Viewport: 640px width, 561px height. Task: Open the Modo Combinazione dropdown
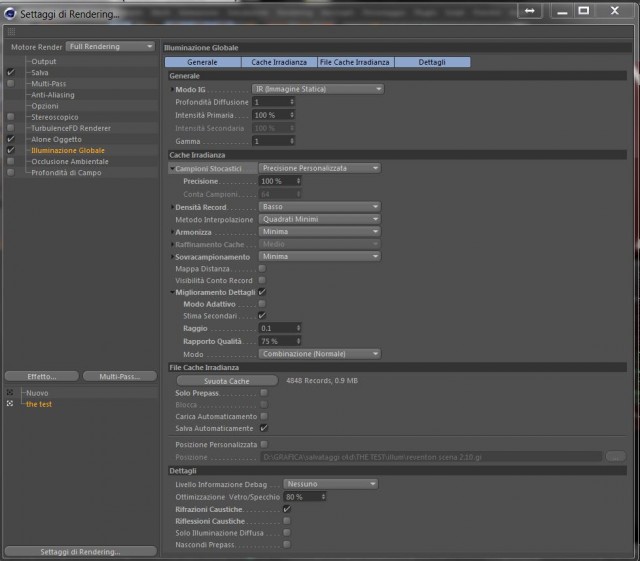pos(320,354)
